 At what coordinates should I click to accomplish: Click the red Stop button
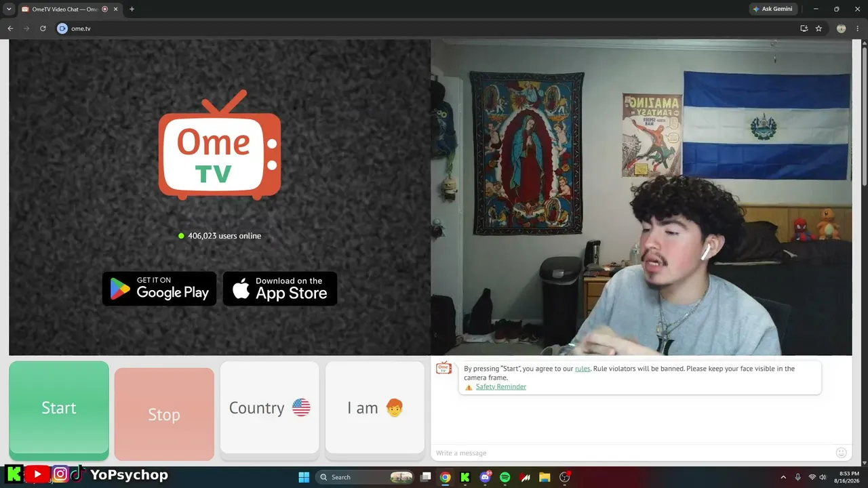click(164, 414)
